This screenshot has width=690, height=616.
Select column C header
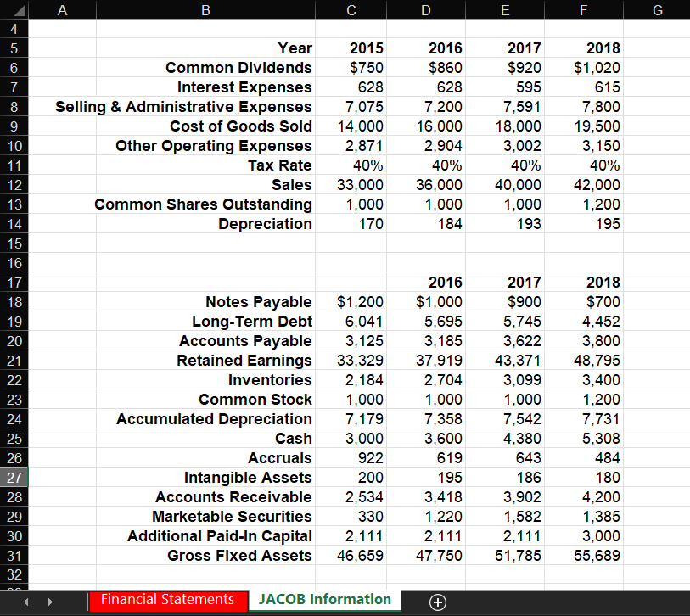point(351,9)
